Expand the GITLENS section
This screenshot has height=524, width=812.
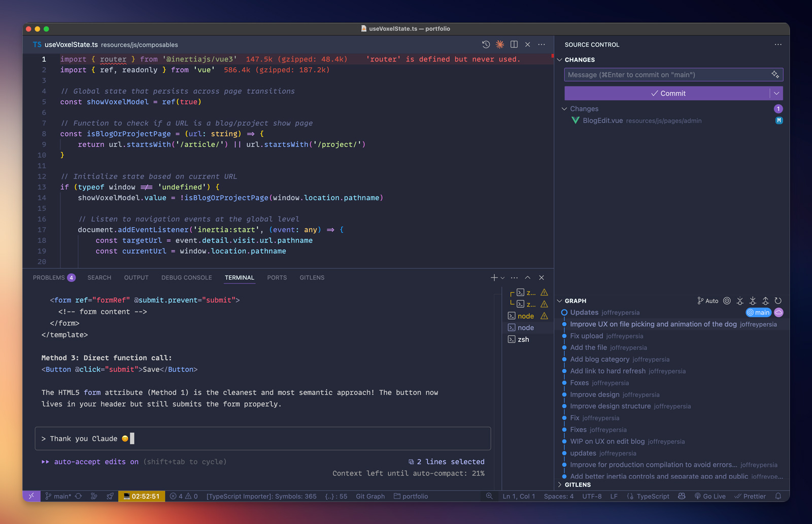(577, 484)
